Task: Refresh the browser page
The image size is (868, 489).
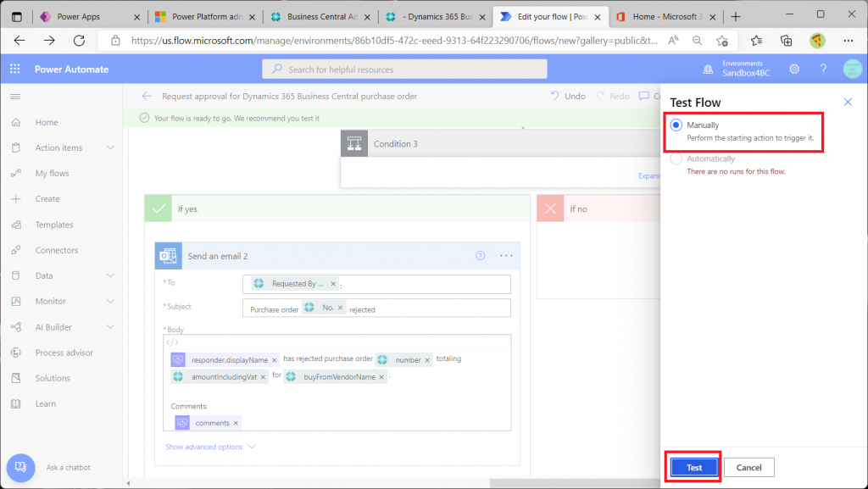Action: coord(79,41)
